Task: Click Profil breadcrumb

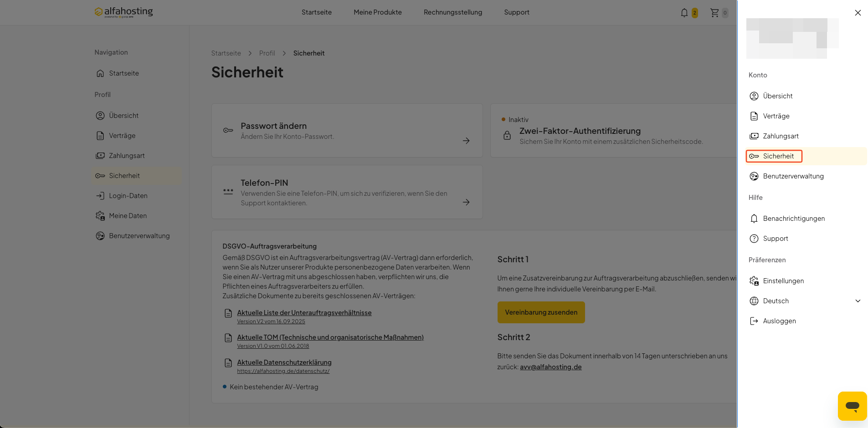Action: [x=267, y=53]
